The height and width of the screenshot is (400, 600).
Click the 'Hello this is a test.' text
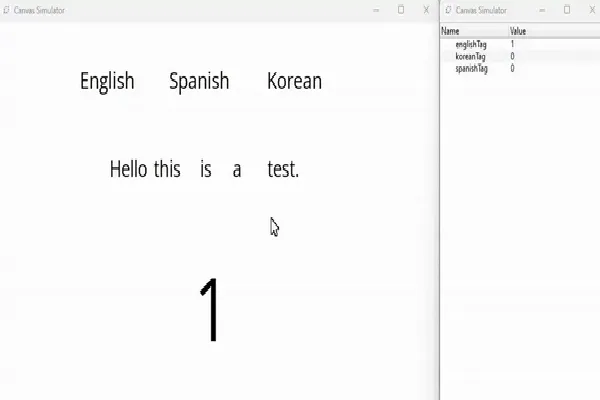coord(204,170)
